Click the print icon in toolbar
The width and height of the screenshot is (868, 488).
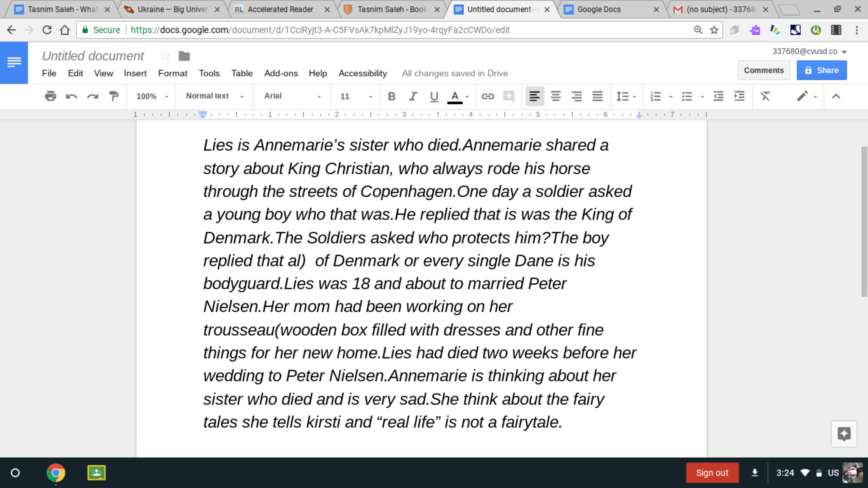tap(50, 96)
